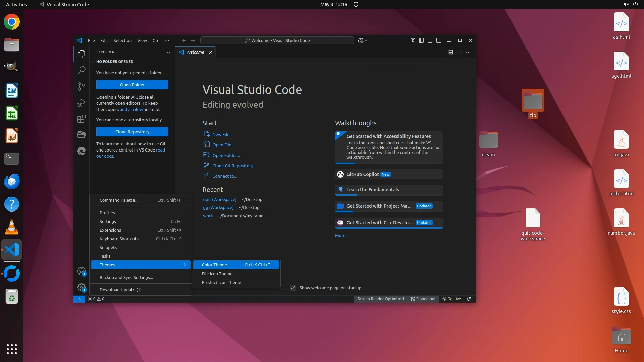The image size is (644, 362).
Task: Click the split editor right icon
Action: (x=460, y=52)
